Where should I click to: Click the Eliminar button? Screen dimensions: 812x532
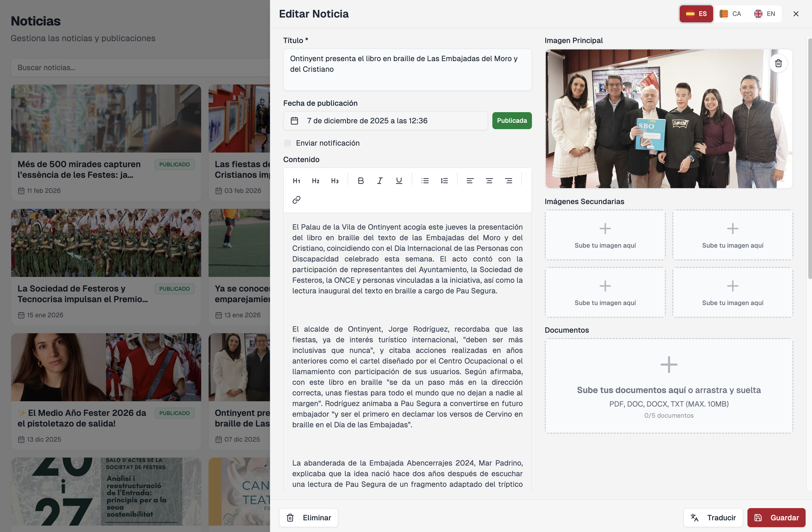[x=308, y=518]
